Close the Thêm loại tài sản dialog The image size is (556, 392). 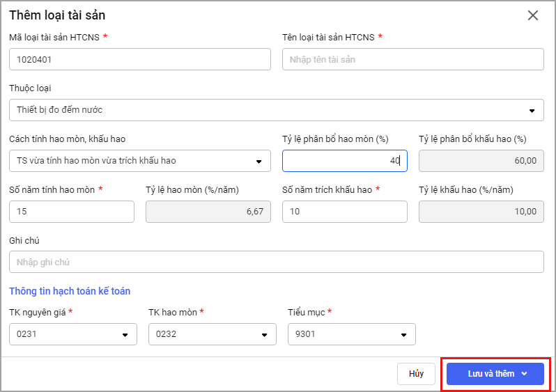point(533,15)
